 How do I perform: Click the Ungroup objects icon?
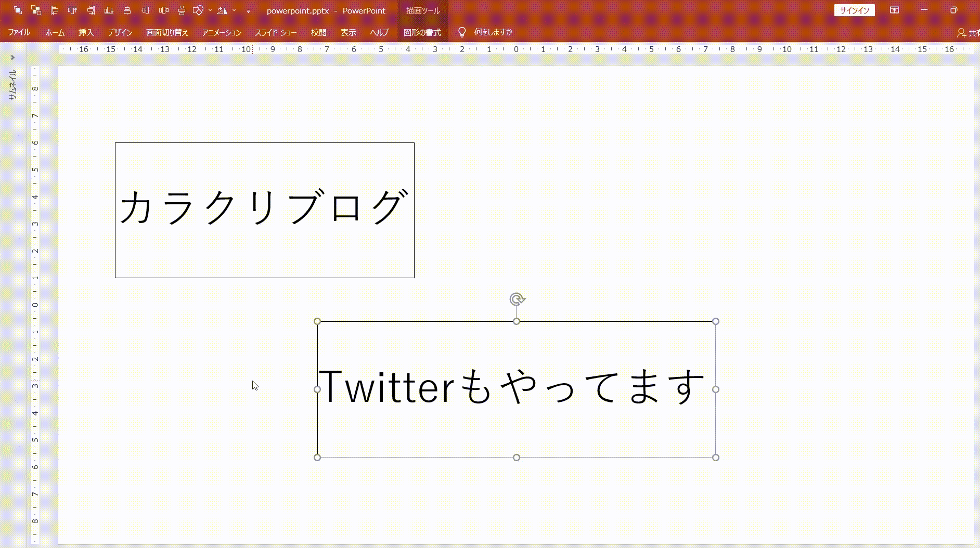(36, 10)
